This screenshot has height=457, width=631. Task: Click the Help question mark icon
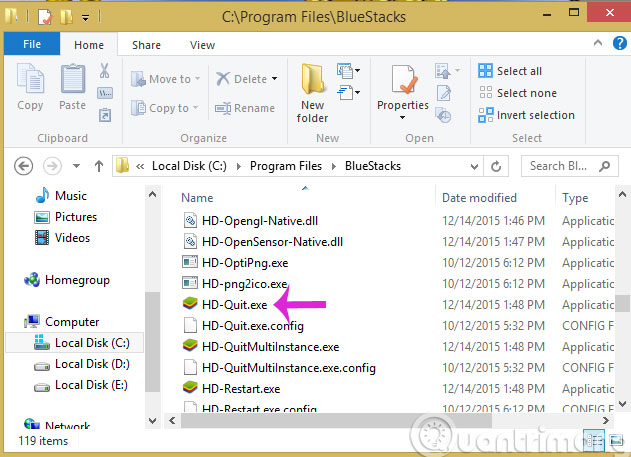[619, 43]
